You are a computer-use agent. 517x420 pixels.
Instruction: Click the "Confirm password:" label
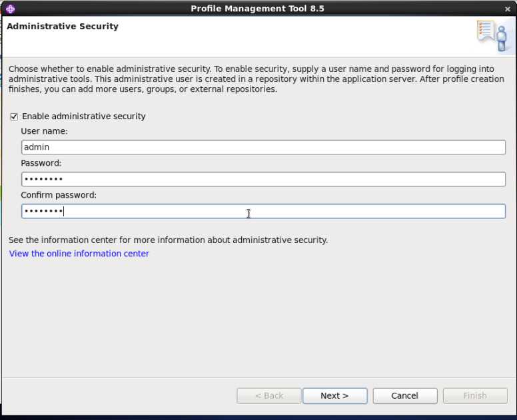(59, 195)
